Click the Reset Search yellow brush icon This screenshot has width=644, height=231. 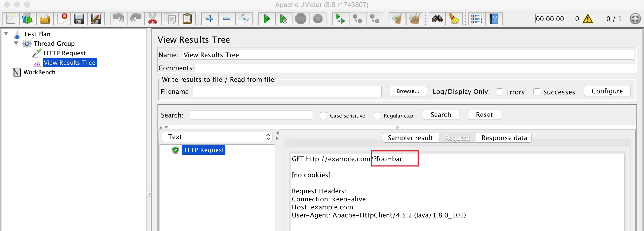[x=454, y=19]
